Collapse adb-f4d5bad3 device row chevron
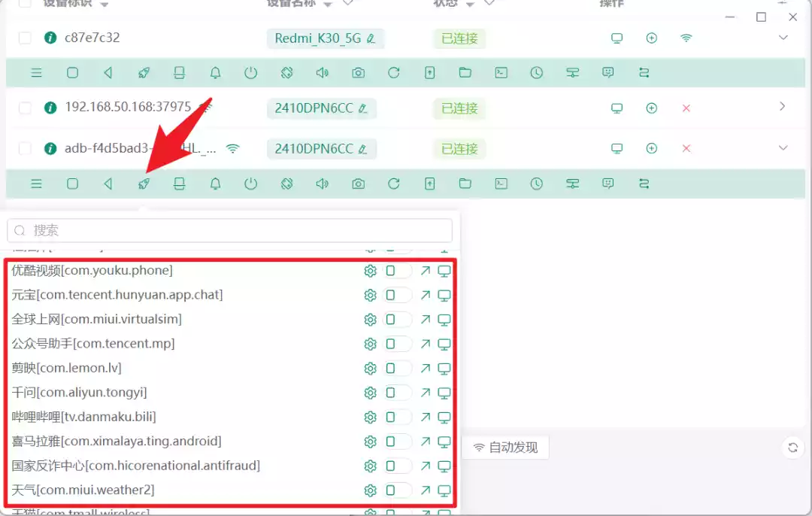 point(783,147)
